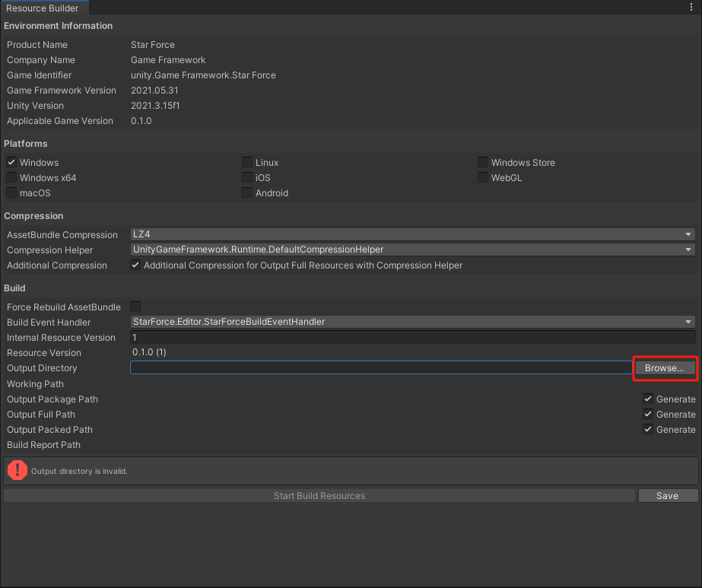Uncheck Generate for Output Packed Path

648,429
